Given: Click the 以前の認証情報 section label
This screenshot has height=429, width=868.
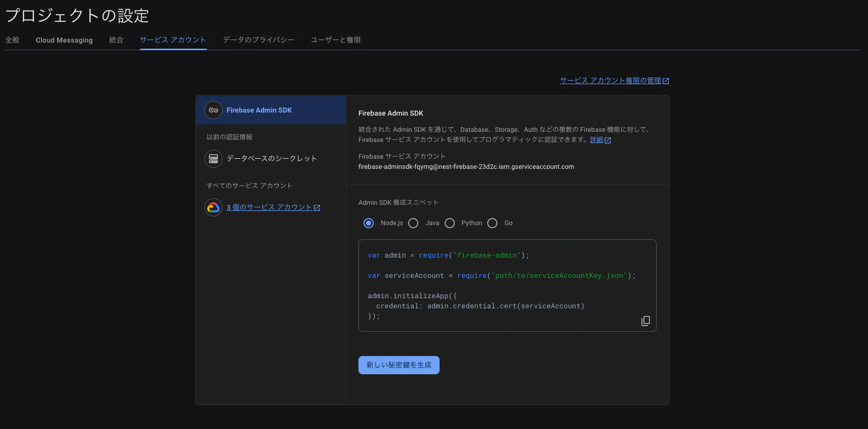Looking at the screenshot, I should [x=230, y=137].
